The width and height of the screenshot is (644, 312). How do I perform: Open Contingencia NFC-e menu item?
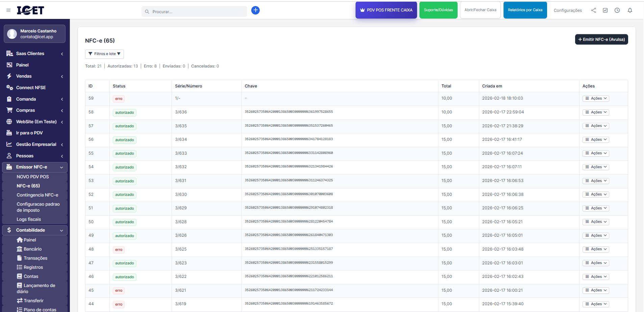(x=37, y=195)
